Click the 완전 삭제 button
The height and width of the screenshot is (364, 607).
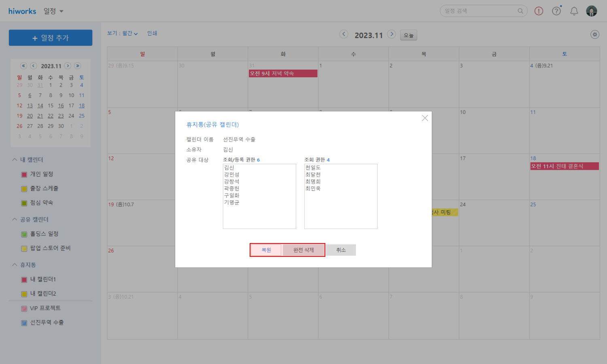coord(303,250)
